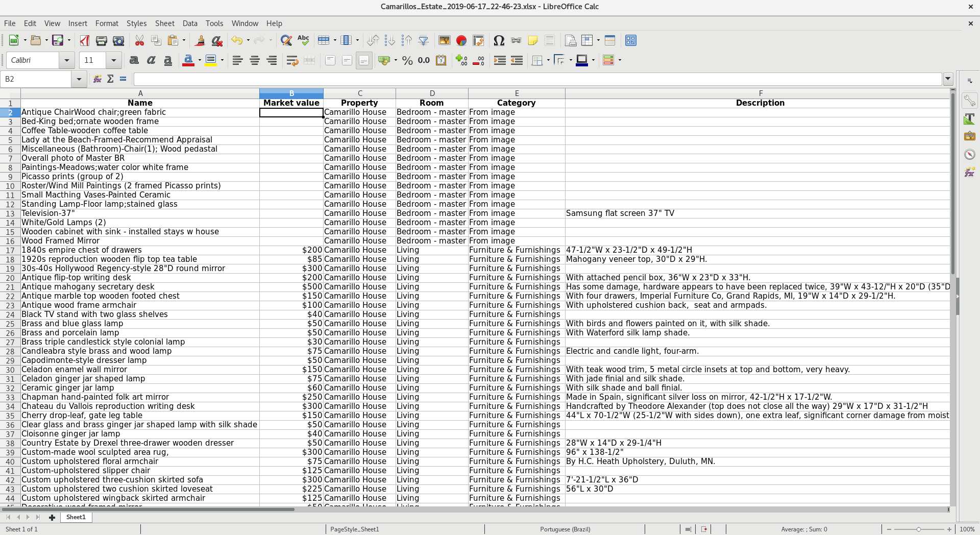Define the print area icon
This screenshot has width=980, height=535.
tap(571, 40)
